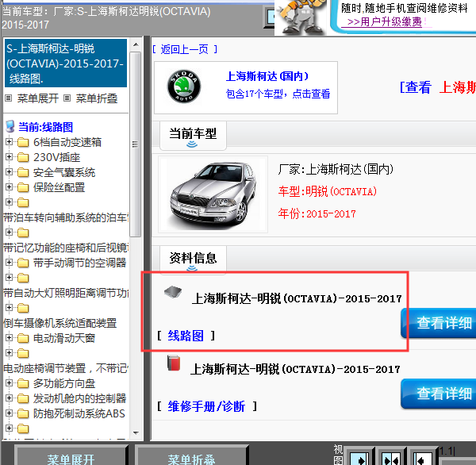This screenshot has width=476, height=465.
Task: Expand the 保险丝配置 tree node
Action: coord(9,187)
